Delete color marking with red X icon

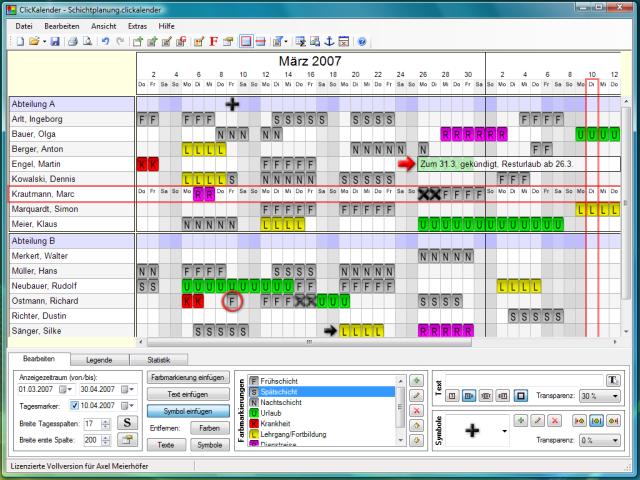pos(415,410)
